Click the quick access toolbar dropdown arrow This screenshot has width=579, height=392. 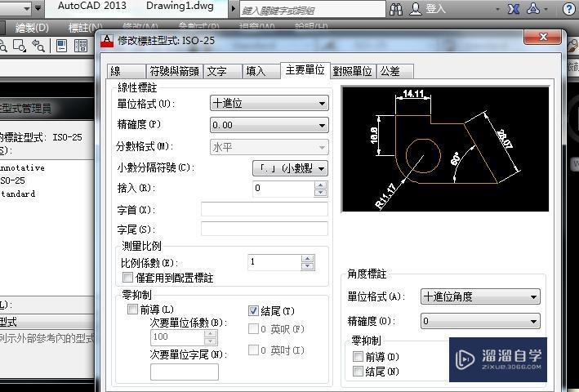[x=38, y=7]
